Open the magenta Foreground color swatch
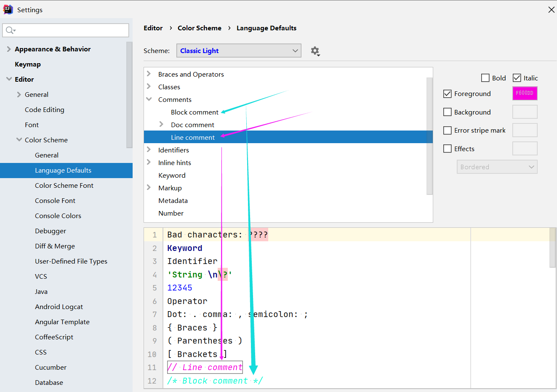 pos(525,93)
